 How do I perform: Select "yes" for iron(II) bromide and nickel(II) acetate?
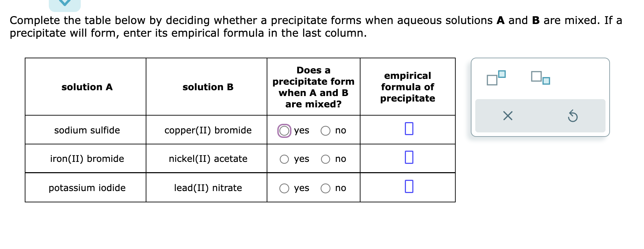pos(284,159)
